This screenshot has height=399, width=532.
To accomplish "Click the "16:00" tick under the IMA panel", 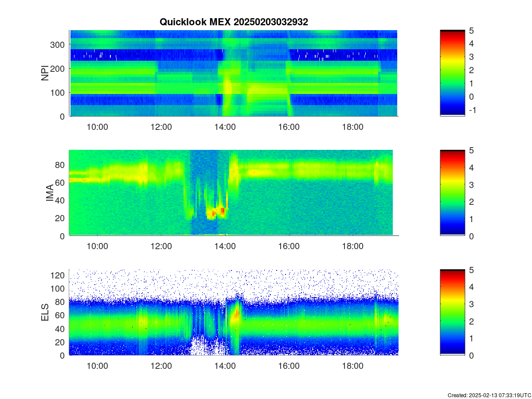I will coord(289,246).
